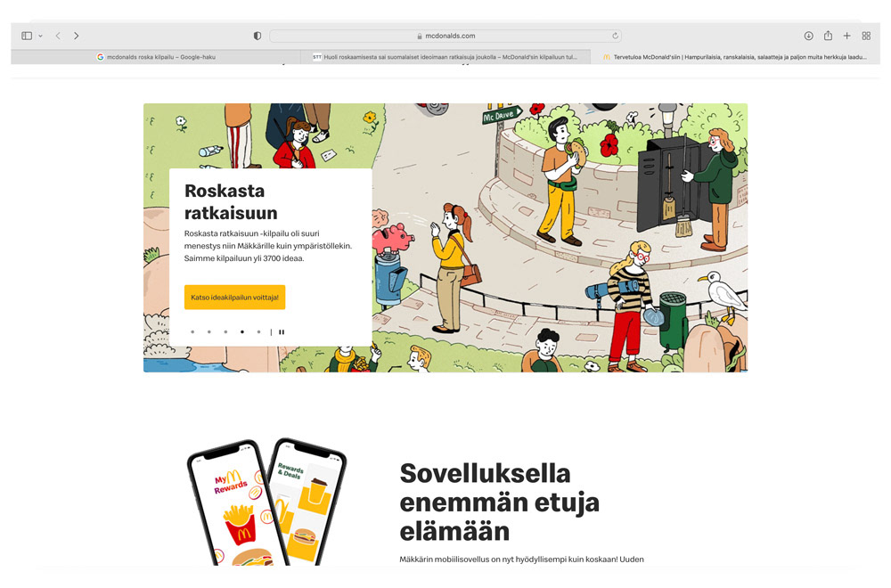Select the fifth carousel slide dot
This screenshot has width=891, height=588.
pyautogui.click(x=258, y=331)
